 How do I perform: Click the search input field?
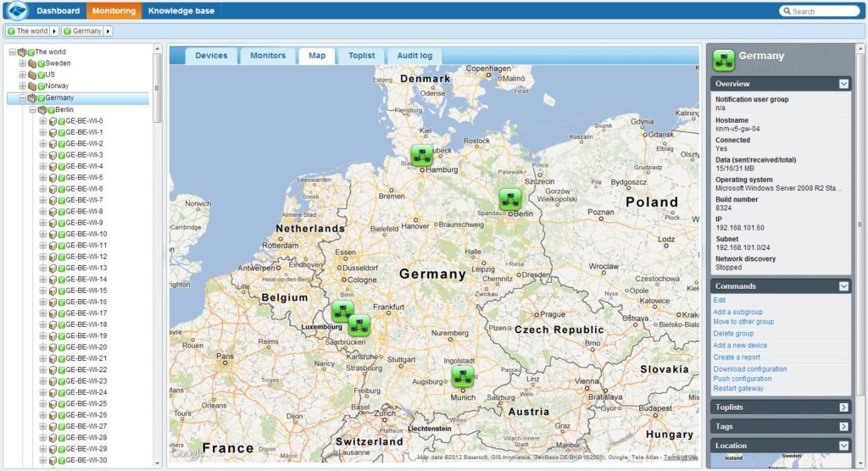820,11
